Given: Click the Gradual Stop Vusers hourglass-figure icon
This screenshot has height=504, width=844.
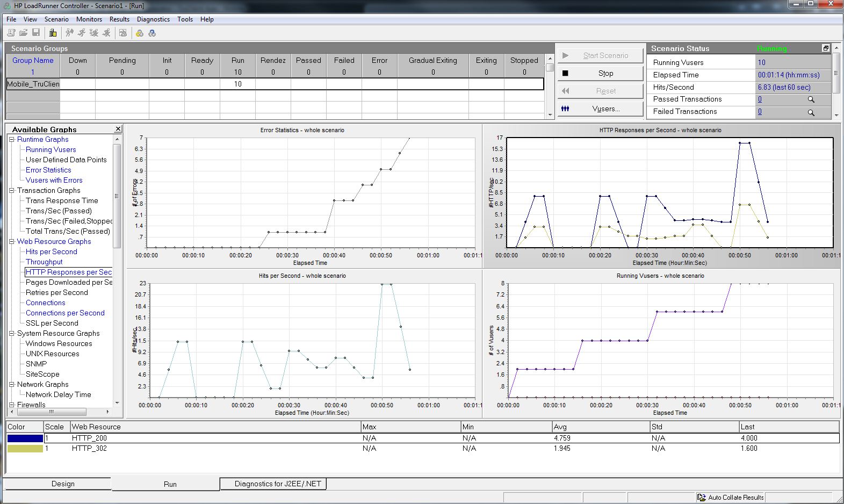Looking at the screenshot, I should pos(94,33).
